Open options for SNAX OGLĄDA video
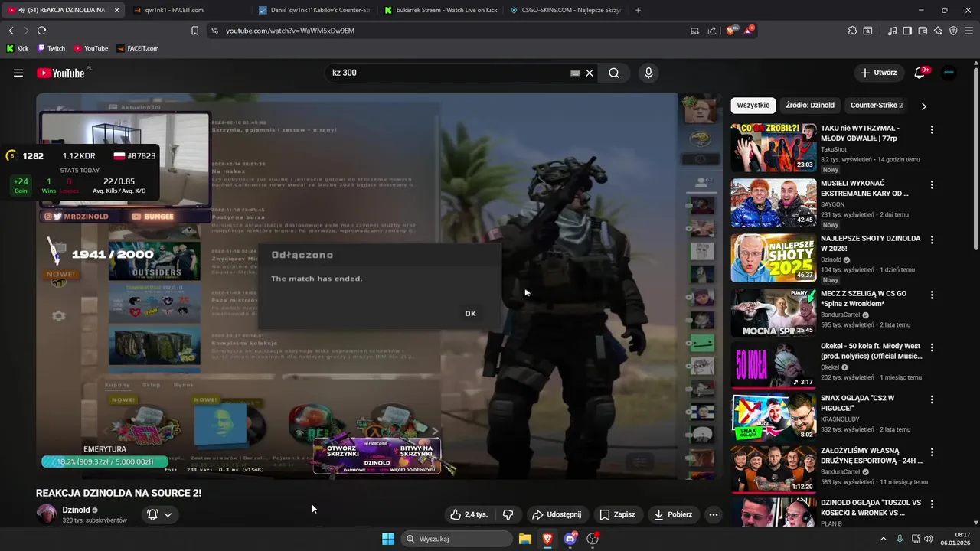Viewport: 980px width, 551px height. coord(932,399)
